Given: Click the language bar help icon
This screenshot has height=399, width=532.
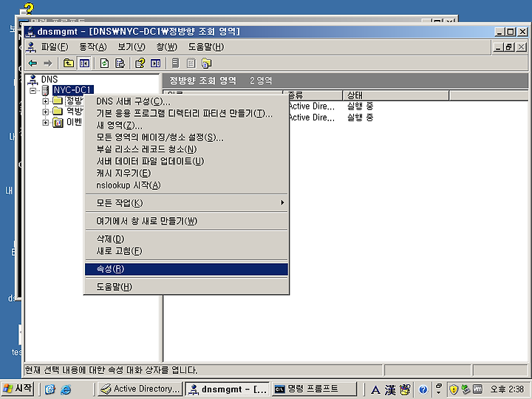Looking at the screenshot, I should point(423,390).
